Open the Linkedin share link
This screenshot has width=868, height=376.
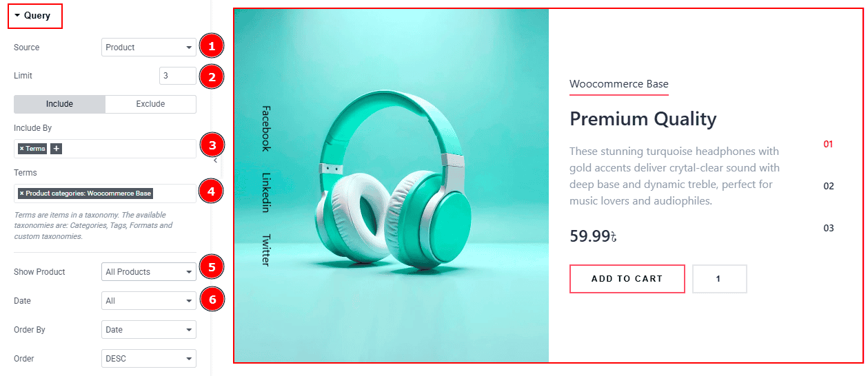(x=266, y=192)
